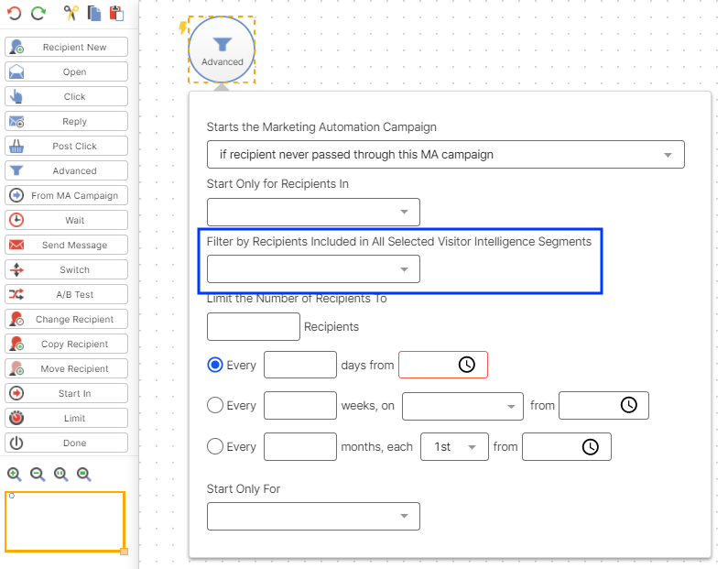This screenshot has width=728, height=569.
Task: Add a Start In node
Action: (67, 393)
